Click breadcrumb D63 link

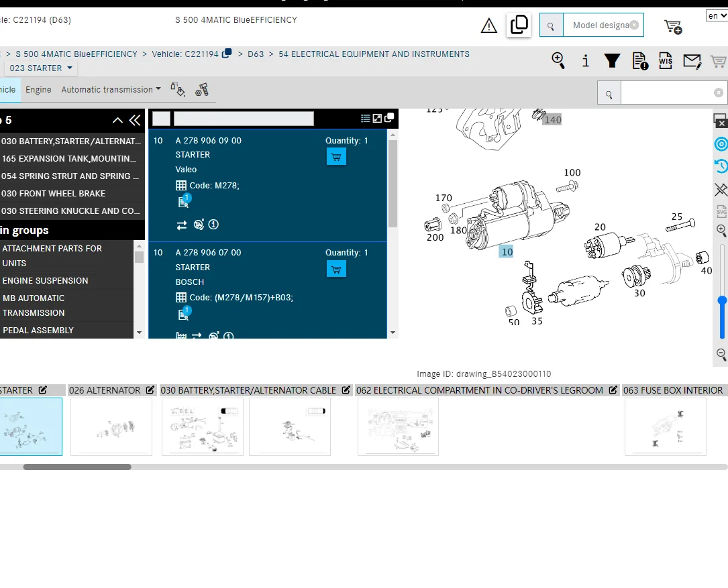256,54
